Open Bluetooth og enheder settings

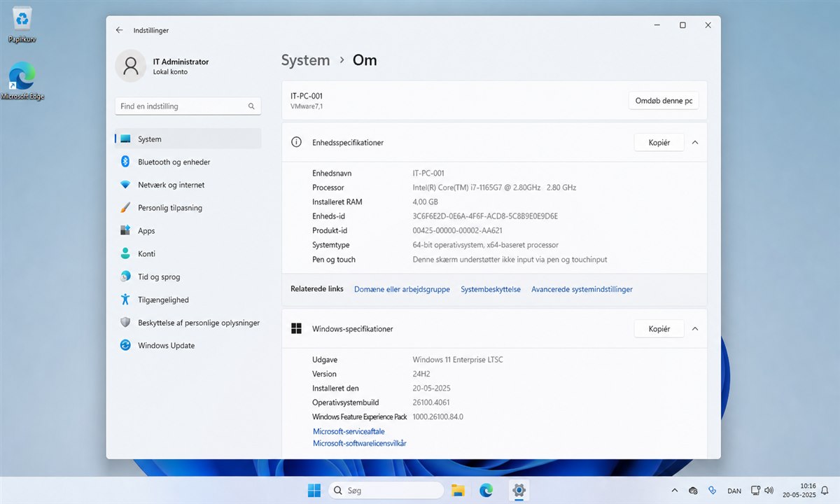click(188, 162)
